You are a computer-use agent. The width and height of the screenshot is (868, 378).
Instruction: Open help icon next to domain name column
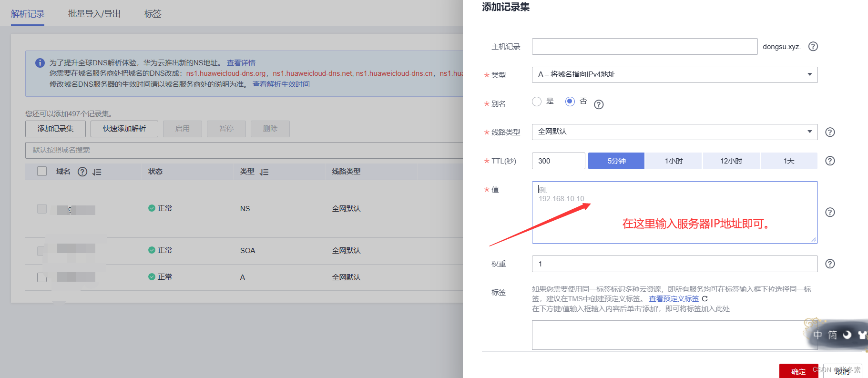pos(82,172)
